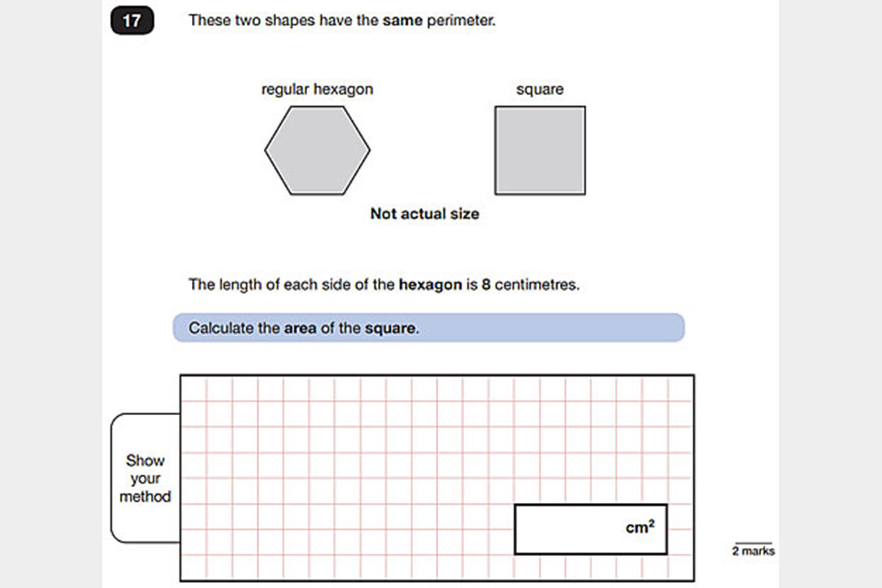Click the bold word 'same' in the first sentence

coord(403,20)
